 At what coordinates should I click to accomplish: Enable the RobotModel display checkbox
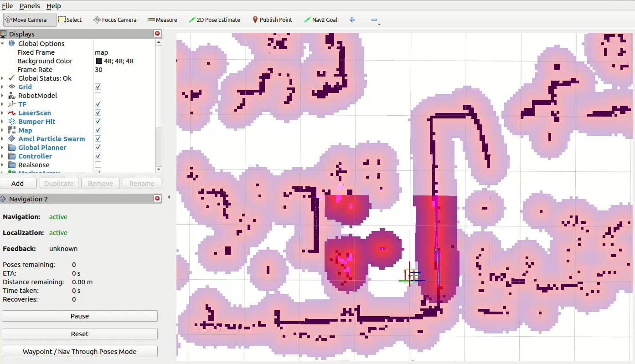pos(98,96)
